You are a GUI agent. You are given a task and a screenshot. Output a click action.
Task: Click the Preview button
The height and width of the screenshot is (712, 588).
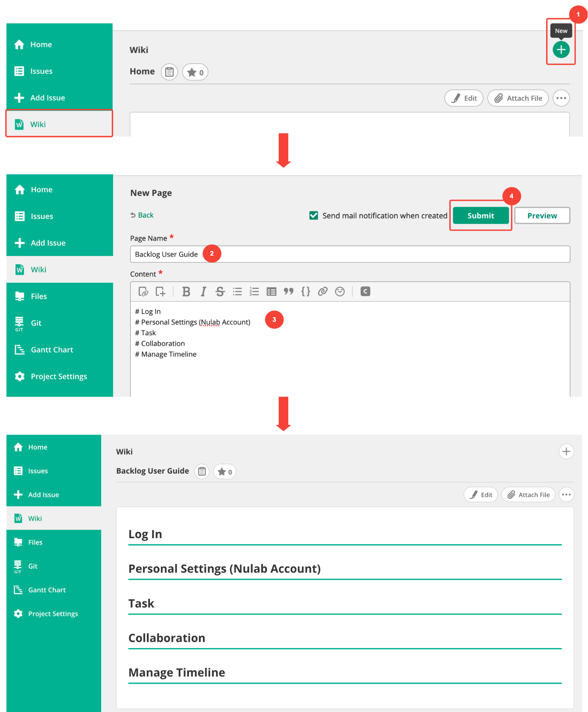point(542,215)
